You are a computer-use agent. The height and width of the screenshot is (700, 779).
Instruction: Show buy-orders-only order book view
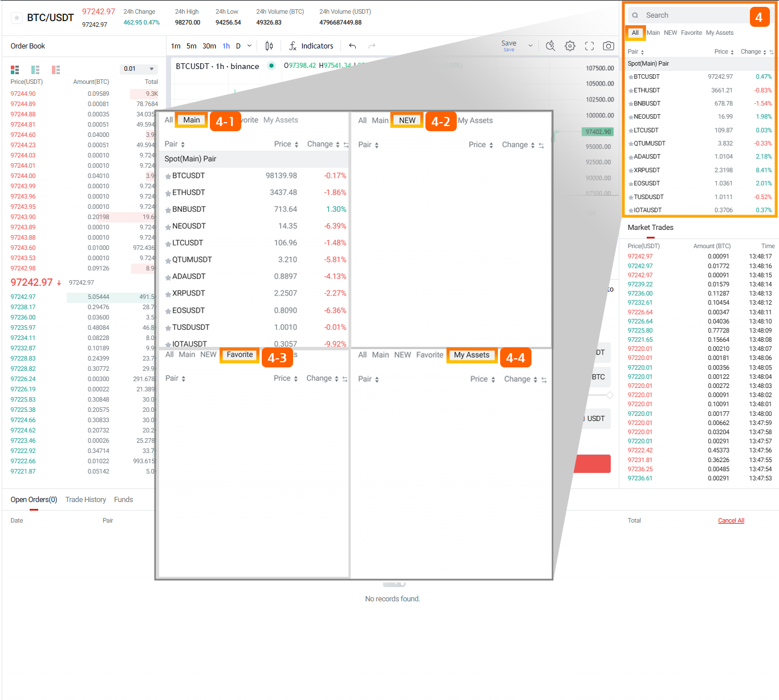(35, 70)
